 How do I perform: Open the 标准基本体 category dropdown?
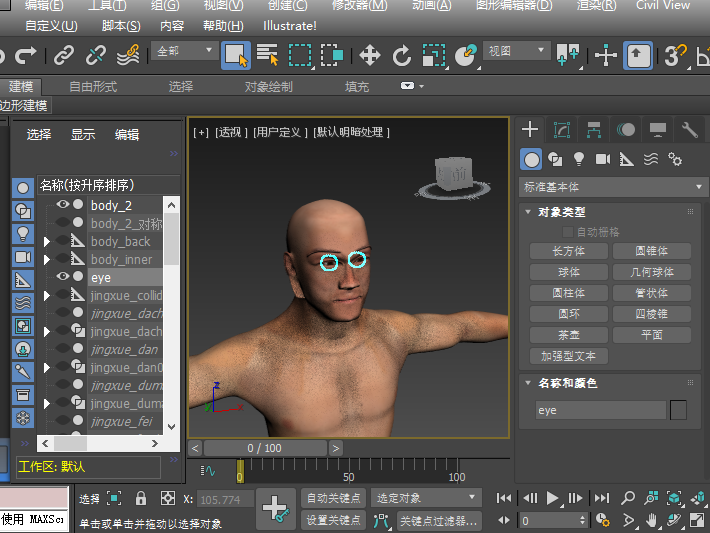coord(613,187)
